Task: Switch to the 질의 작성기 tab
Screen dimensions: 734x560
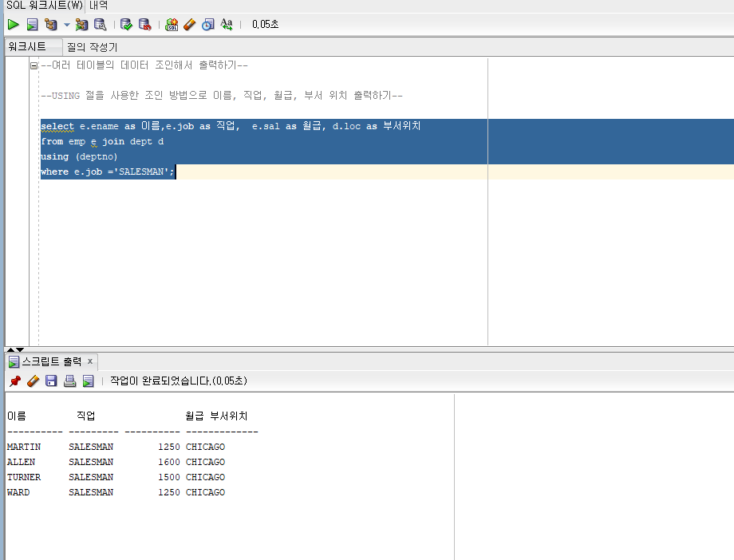Action: click(92, 47)
